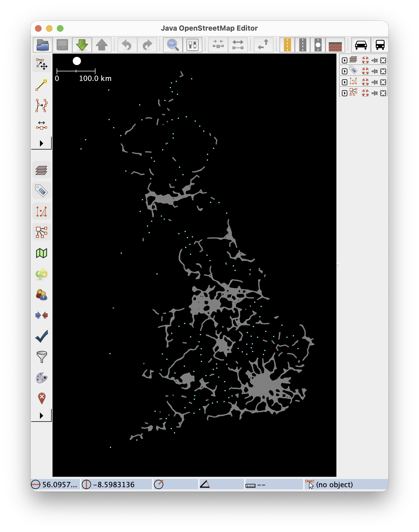Toggle the Changesets panel with the green-yellow arrows
The width and height of the screenshot is (419, 532).
point(42,274)
